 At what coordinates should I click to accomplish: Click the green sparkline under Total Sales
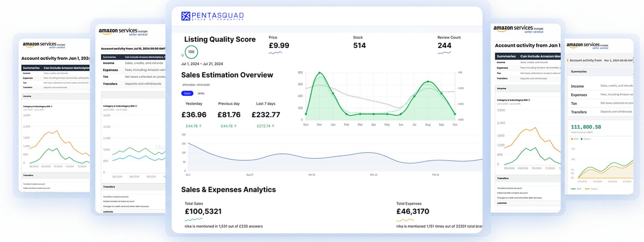[194, 219]
